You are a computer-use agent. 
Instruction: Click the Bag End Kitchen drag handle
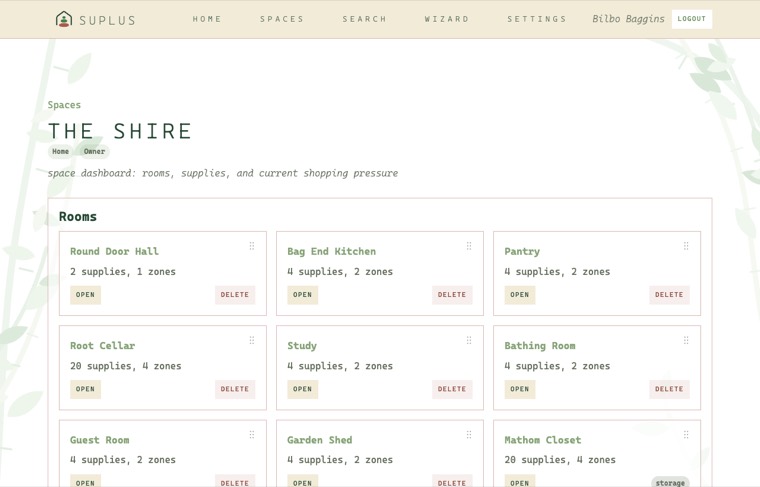click(x=469, y=246)
